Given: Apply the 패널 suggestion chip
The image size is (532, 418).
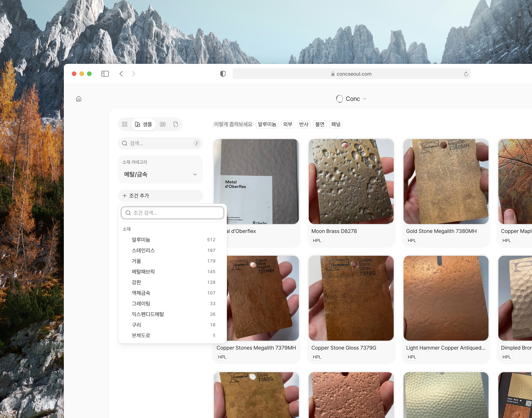Looking at the screenshot, I should pyautogui.click(x=336, y=124).
